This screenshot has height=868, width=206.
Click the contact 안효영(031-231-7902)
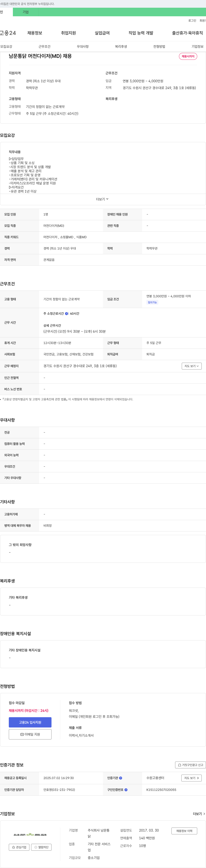pyautogui.click(x=59, y=790)
